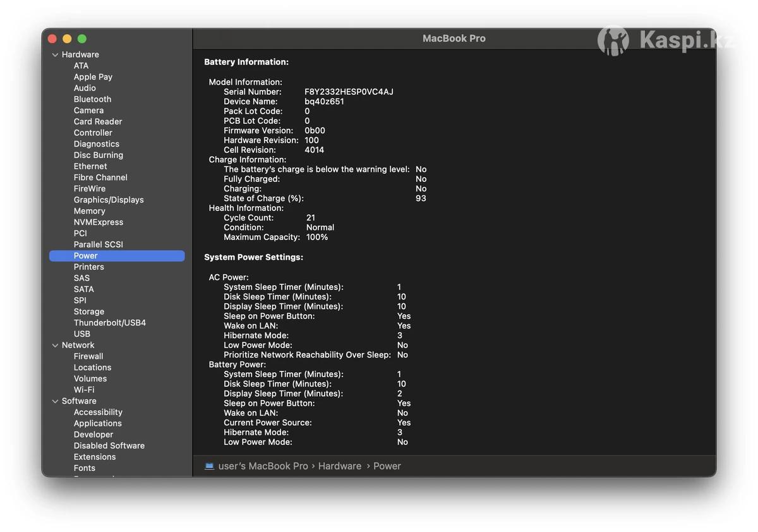Collapse the Network section chevron
758x532 pixels.
coord(55,346)
